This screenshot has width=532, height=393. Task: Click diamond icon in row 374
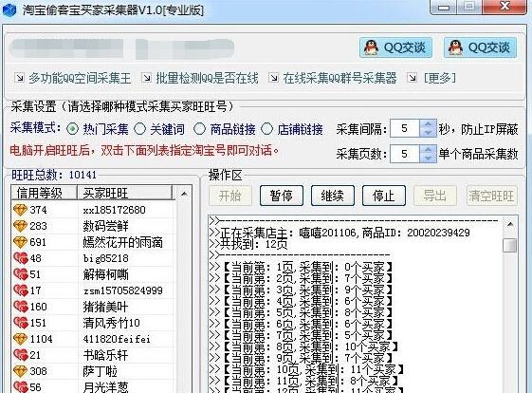coord(20,210)
